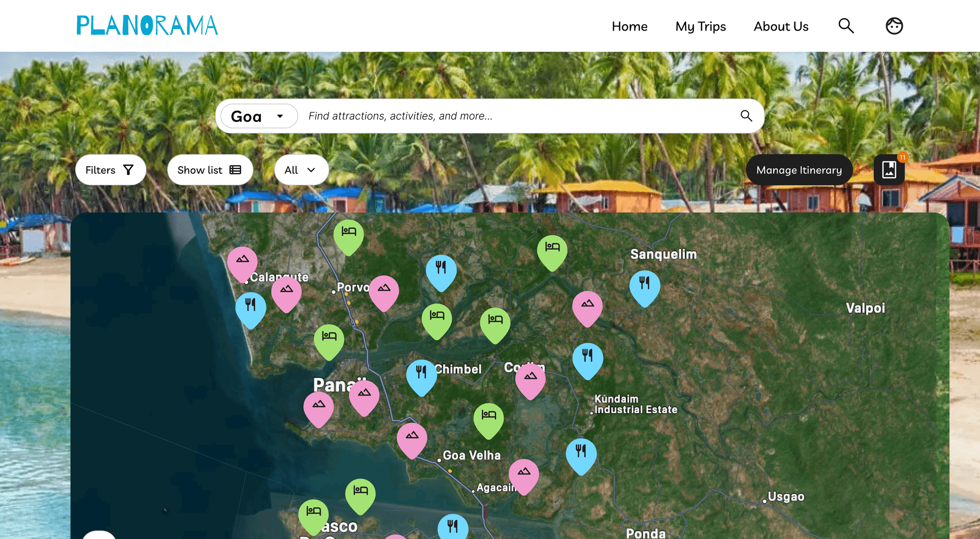
Task: Click the search icon inside the attractions search bar
Action: (746, 116)
